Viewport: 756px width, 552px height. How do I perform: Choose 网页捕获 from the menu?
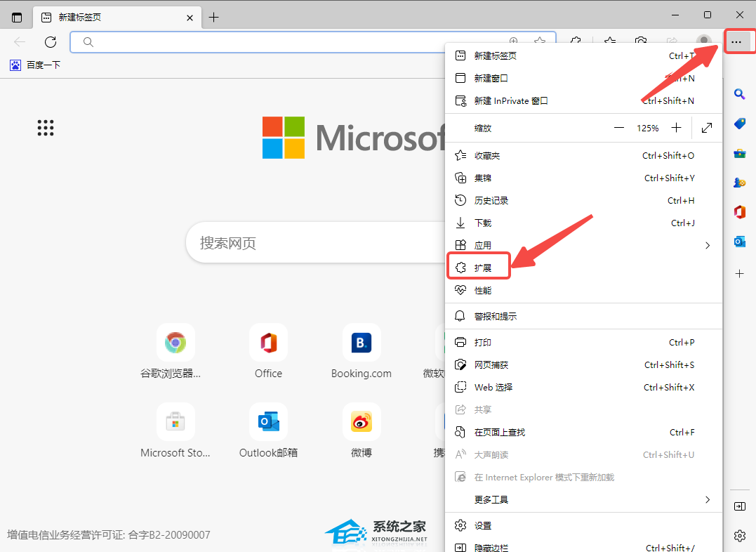[x=583, y=364]
